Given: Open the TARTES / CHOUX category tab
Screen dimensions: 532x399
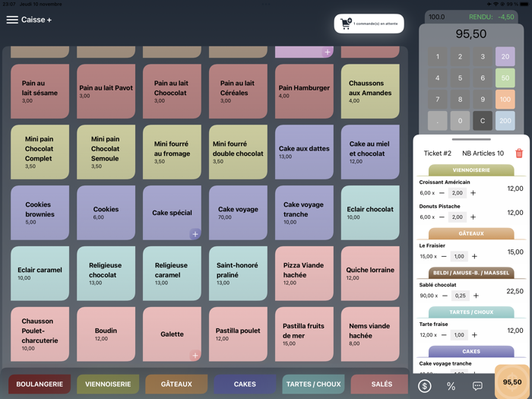Looking at the screenshot, I should 313,385.
